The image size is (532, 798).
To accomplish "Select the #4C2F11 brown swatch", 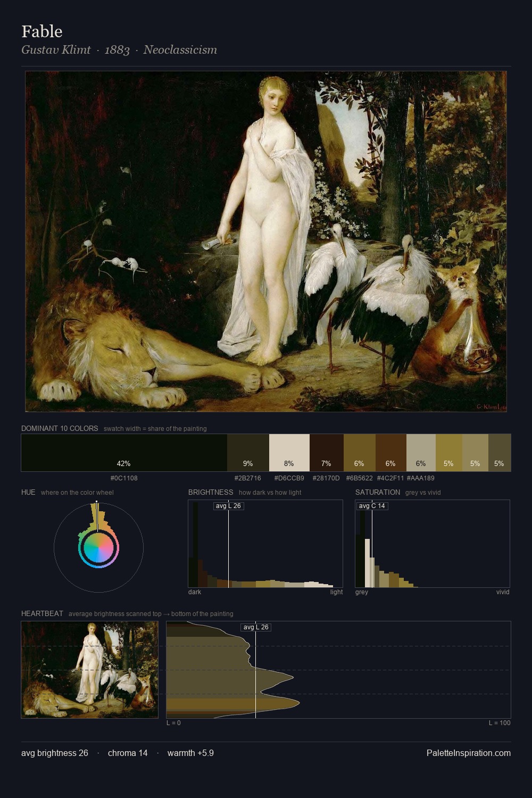I will (390, 453).
